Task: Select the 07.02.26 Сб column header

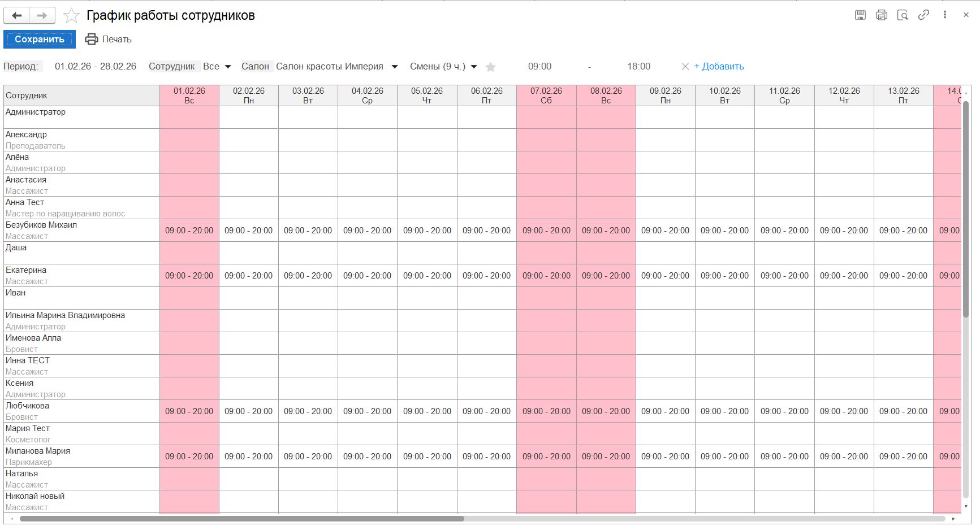Action: (x=546, y=95)
